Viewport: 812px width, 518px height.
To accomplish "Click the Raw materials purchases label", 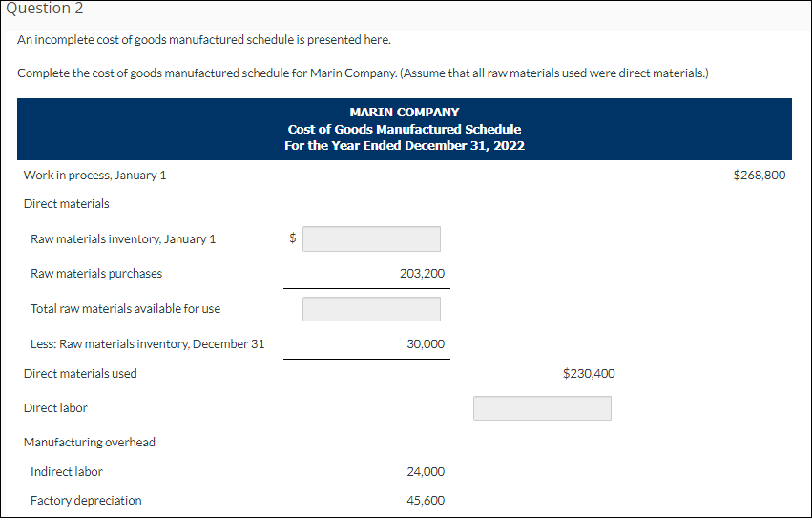I will pyautogui.click(x=96, y=274).
